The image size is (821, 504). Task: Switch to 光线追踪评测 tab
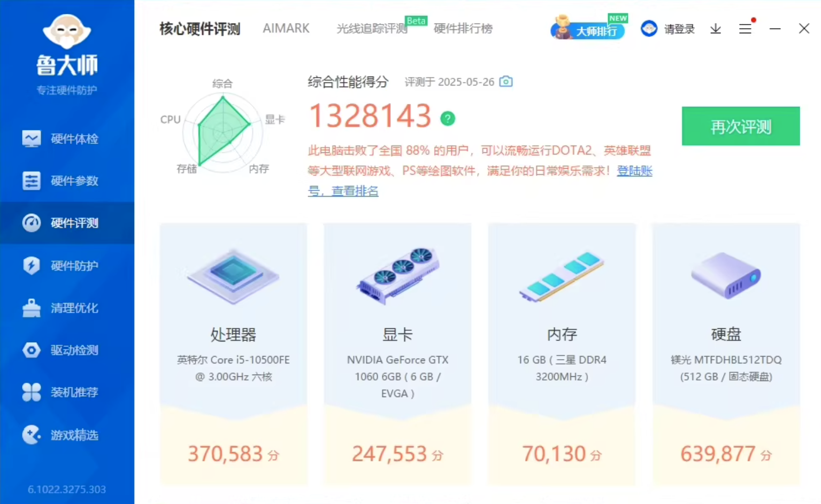(372, 28)
